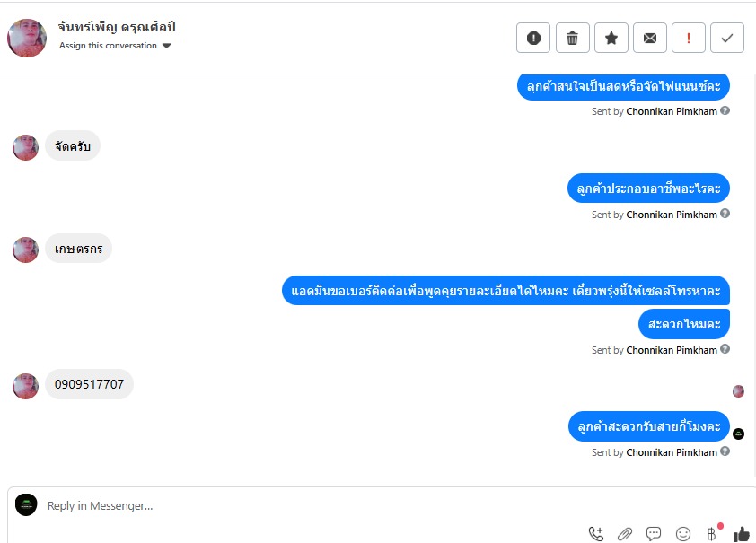Viewport: 756px width, 543px height.
Task: Open the emoji picker smiley icon
Action: click(683, 533)
